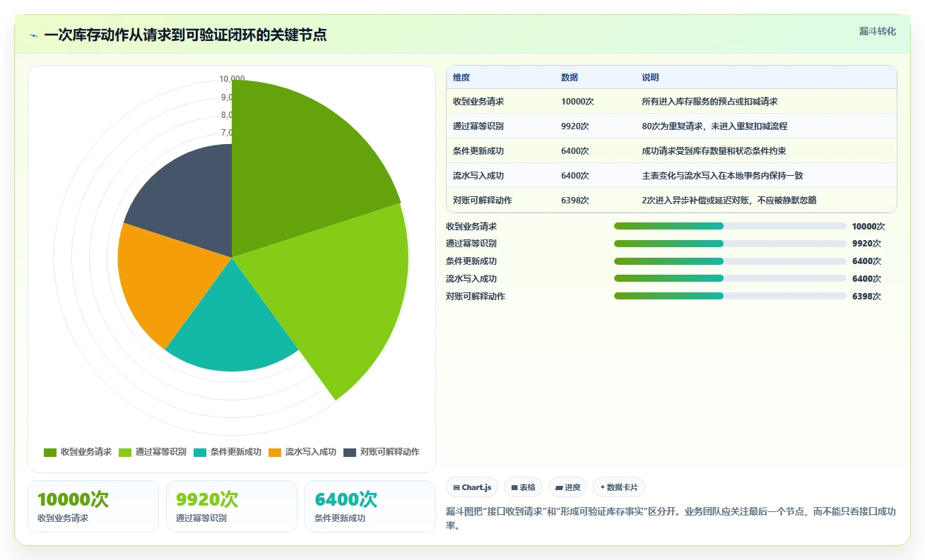Image resolution: width=925 pixels, height=560 pixels.
Task: Click the 进度 tag chip
Action: tap(567, 487)
